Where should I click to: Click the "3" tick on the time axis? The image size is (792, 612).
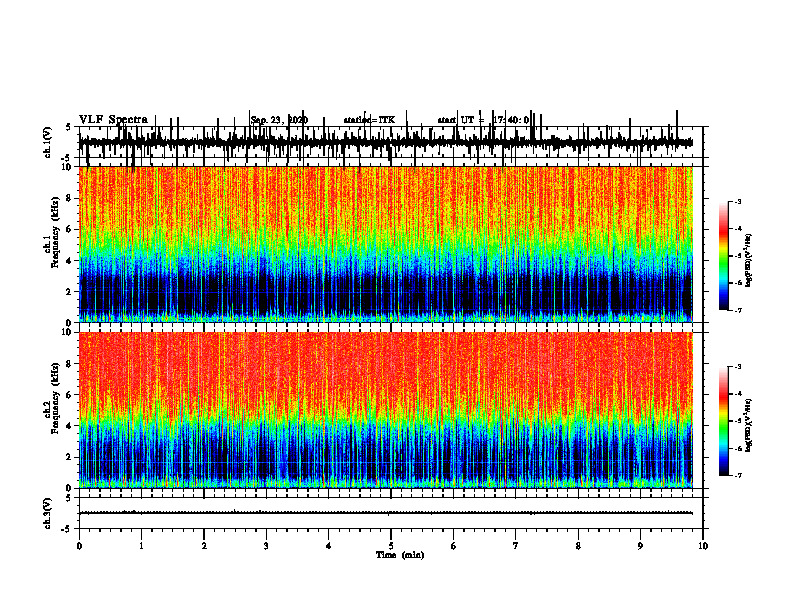[x=266, y=546]
